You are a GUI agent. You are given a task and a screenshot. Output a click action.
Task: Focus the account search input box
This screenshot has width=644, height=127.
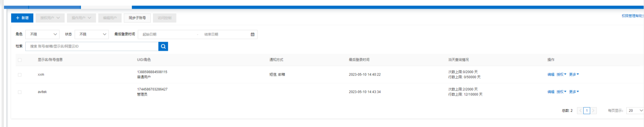(x=92, y=46)
